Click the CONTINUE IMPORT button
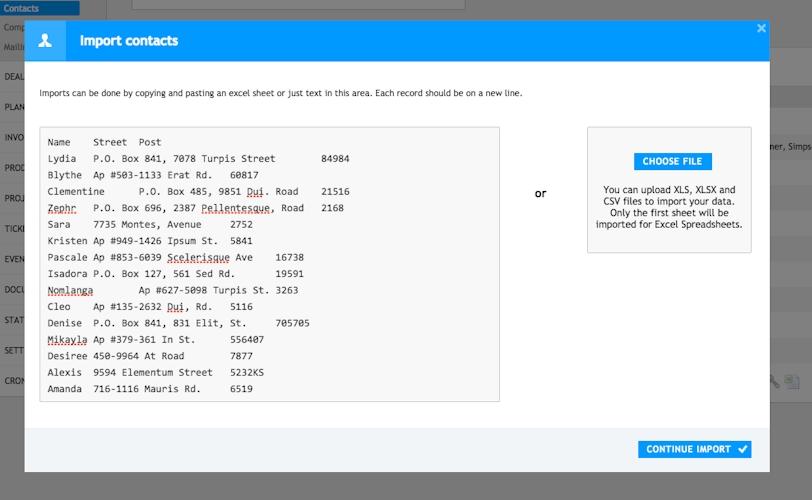 point(694,449)
